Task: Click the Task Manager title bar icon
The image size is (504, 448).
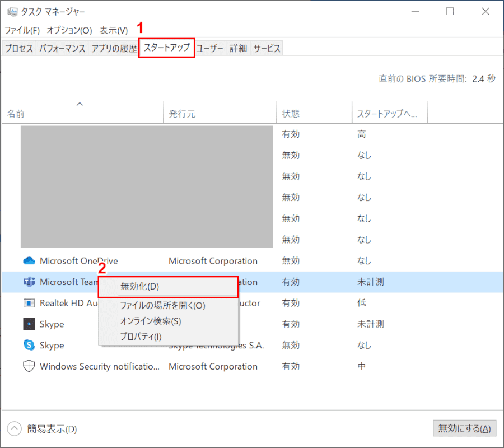Action: [x=12, y=12]
